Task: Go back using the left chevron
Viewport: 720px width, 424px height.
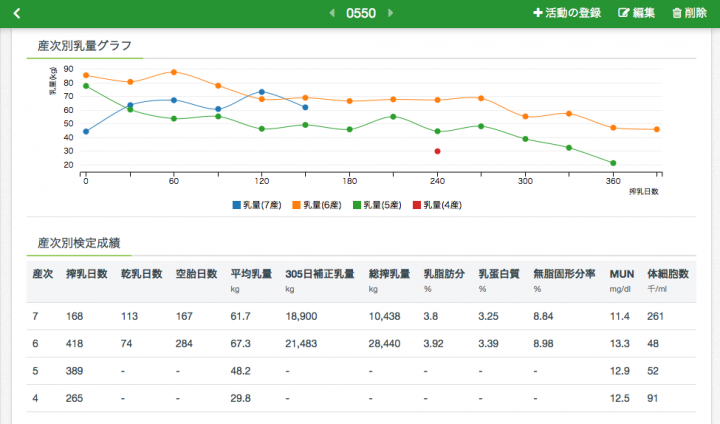Action: [16, 13]
